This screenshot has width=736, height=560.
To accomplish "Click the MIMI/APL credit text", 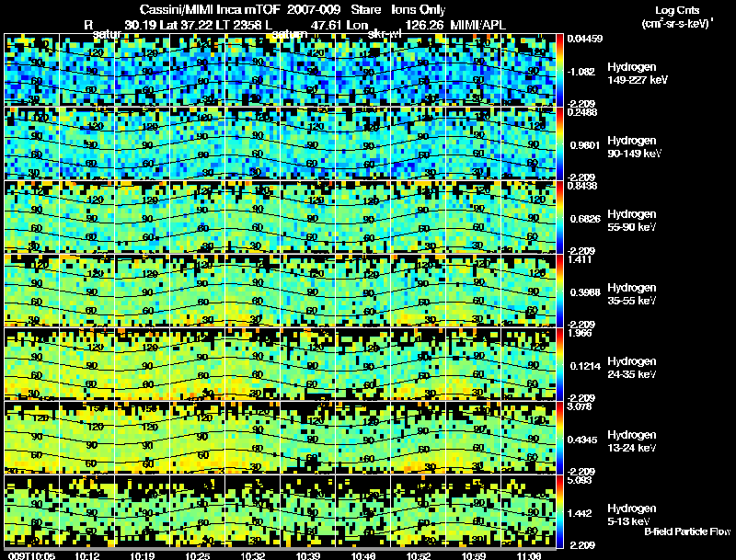I will 477,25.
